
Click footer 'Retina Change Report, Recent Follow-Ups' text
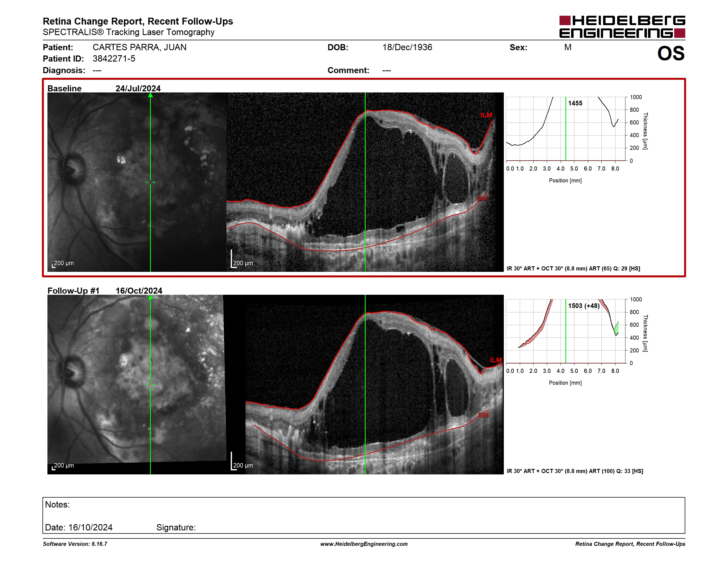click(630, 544)
